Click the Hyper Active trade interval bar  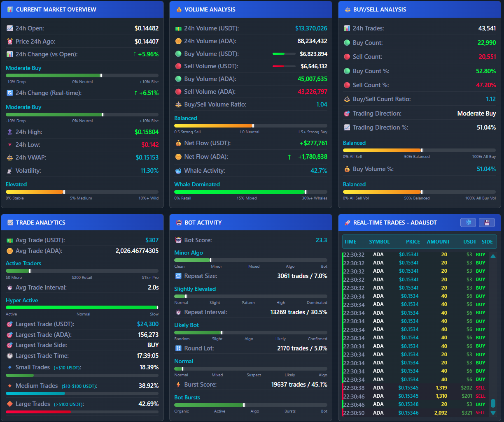82,307
